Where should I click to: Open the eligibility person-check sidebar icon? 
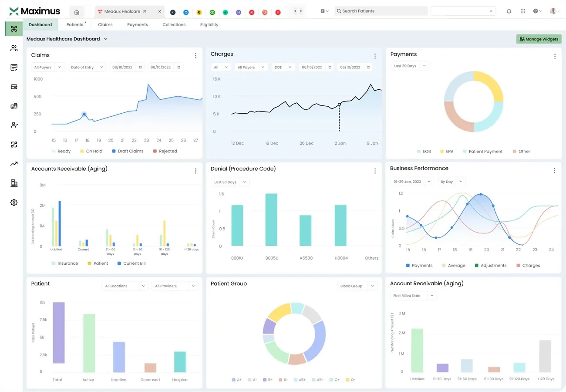tap(14, 125)
